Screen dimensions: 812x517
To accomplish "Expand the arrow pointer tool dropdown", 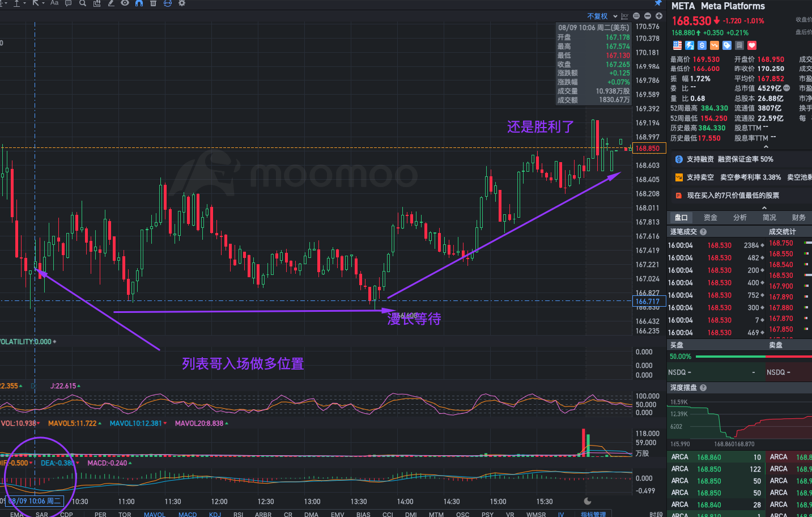I will click(43, 3).
